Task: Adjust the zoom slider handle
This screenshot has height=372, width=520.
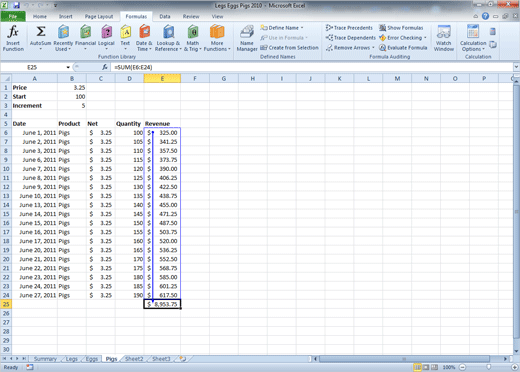Action: [x=489, y=367]
